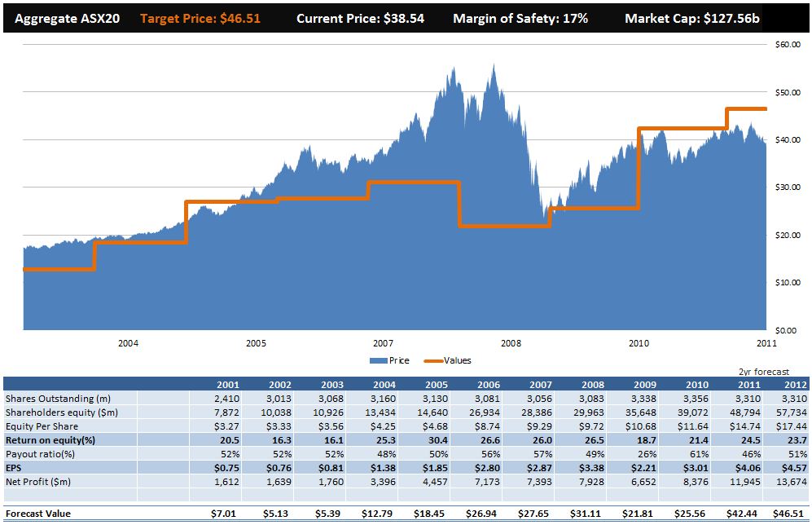Image resolution: width=812 pixels, height=525 pixels.
Task: Select the Payout ratio row label
Action: point(40,453)
